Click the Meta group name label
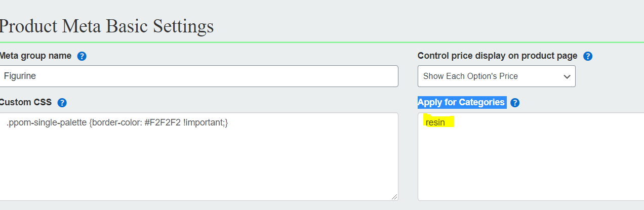644x210 pixels. 35,56
